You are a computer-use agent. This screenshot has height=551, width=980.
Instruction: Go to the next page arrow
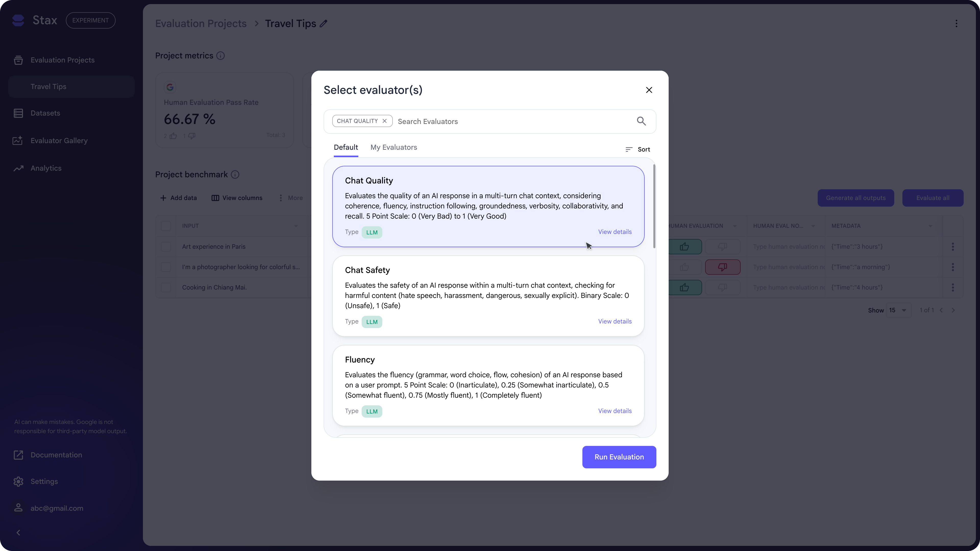[x=953, y=310]
